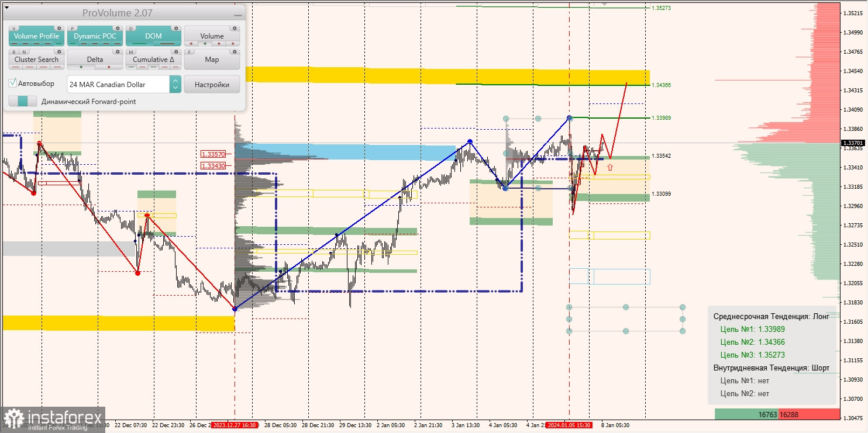Click the current price tag 1.33701

pyautogui.click(x=853, y=143)
